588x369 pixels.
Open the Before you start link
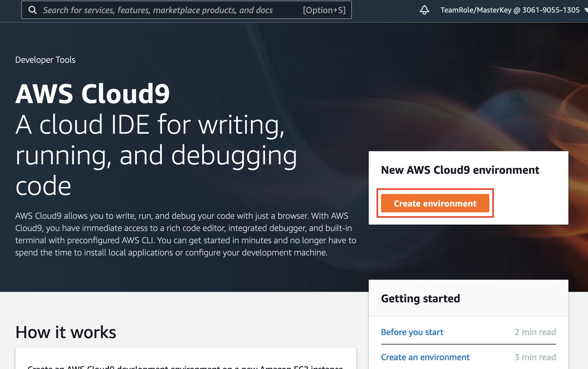click(x=412, y=332)
